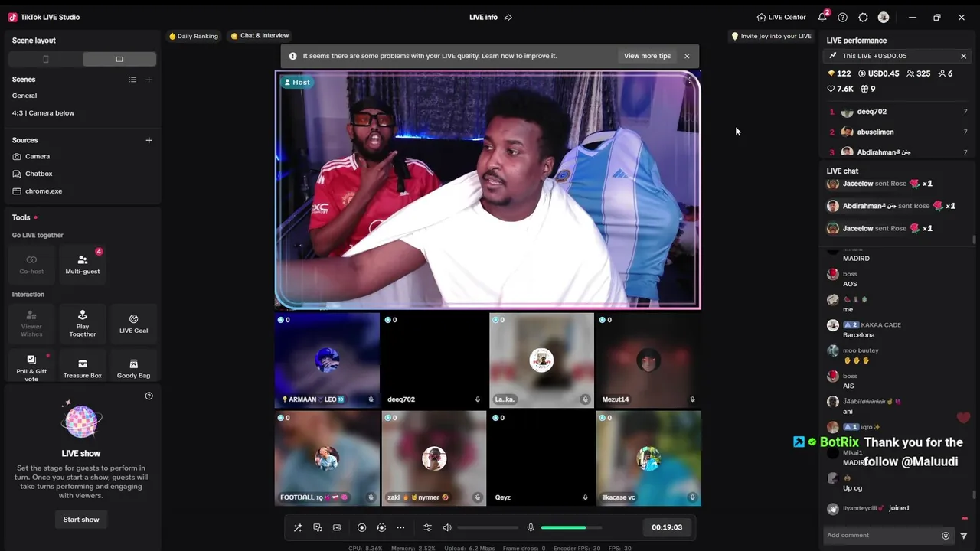Viewport: 980px width, 551px height.
Task: Open the audio mixer settings
Action: pos(427,527)
